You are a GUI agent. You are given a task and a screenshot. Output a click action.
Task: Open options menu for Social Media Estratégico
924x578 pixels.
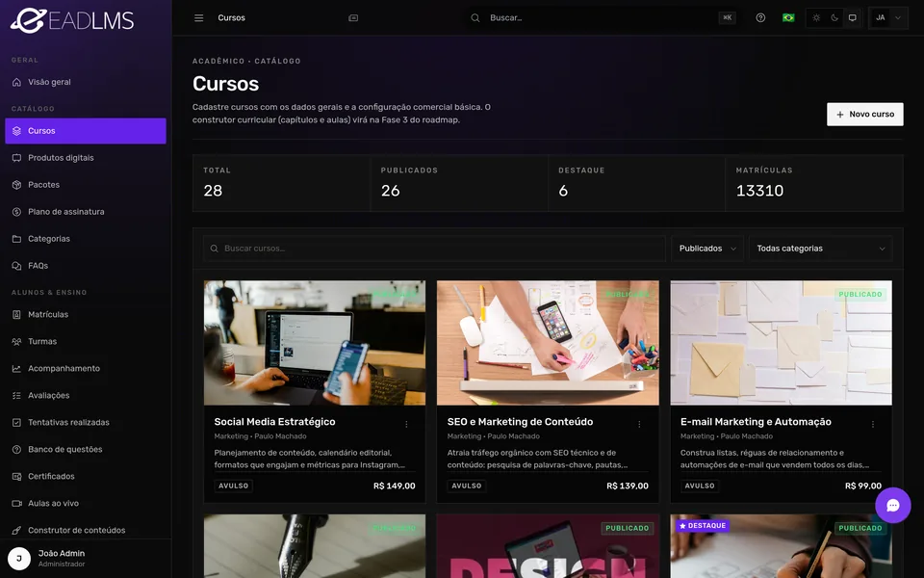pyautogui.click(x=406, y=424)
